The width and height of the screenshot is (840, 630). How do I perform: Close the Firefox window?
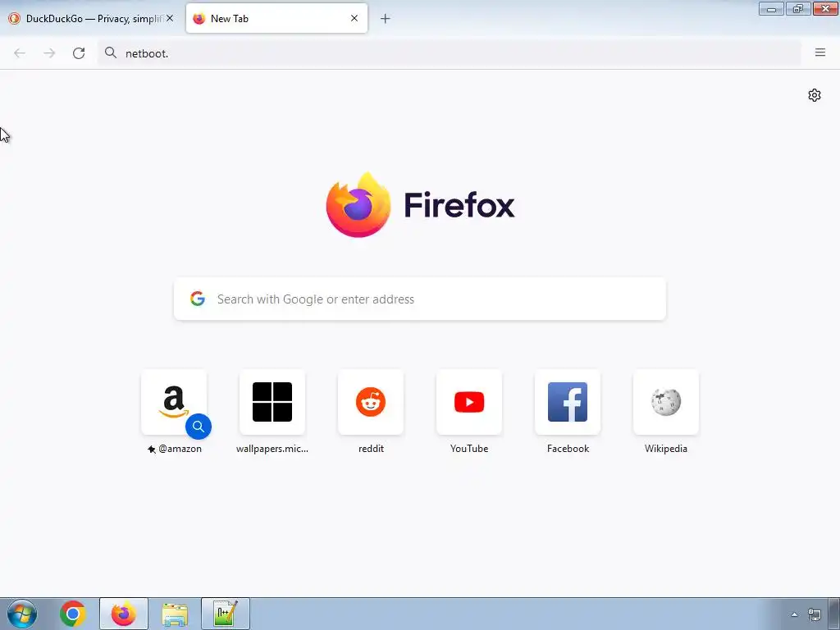825,8
